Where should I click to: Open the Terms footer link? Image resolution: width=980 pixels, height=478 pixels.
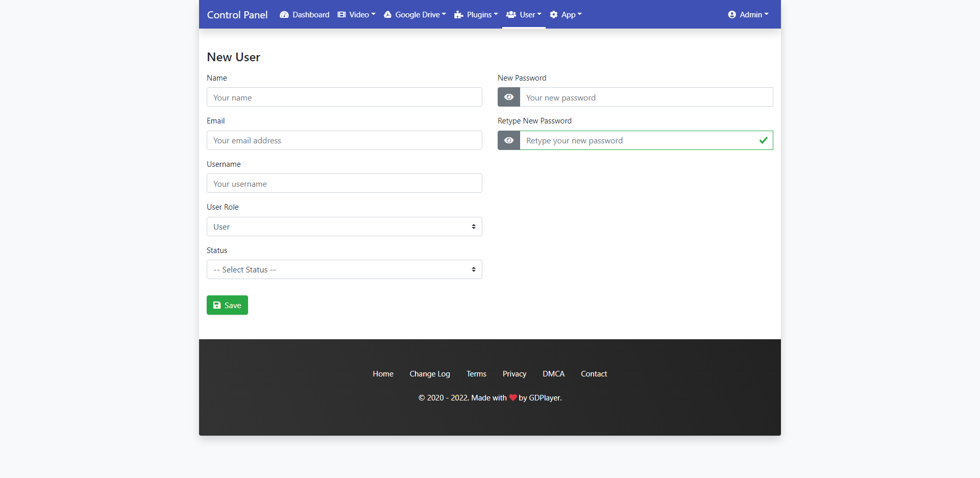pyautogui.click(x=476, y=374)
